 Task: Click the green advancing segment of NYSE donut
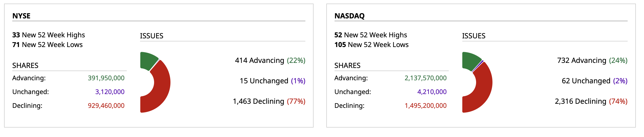[148, 60]
